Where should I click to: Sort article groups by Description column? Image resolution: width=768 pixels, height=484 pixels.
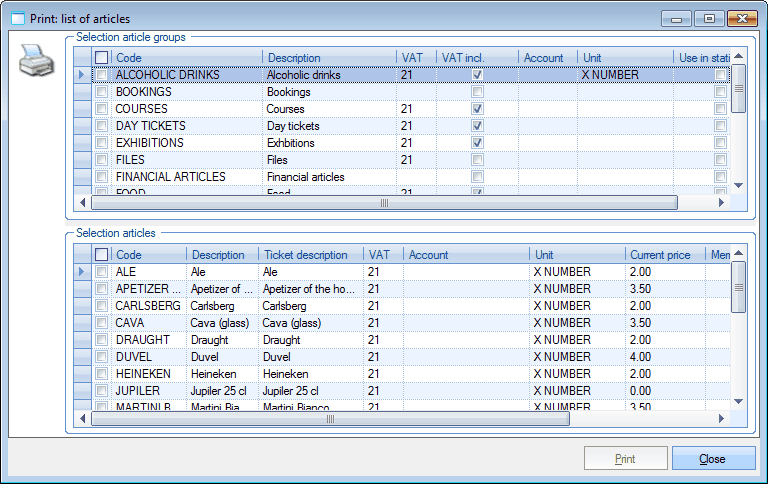tap(329, 58)
